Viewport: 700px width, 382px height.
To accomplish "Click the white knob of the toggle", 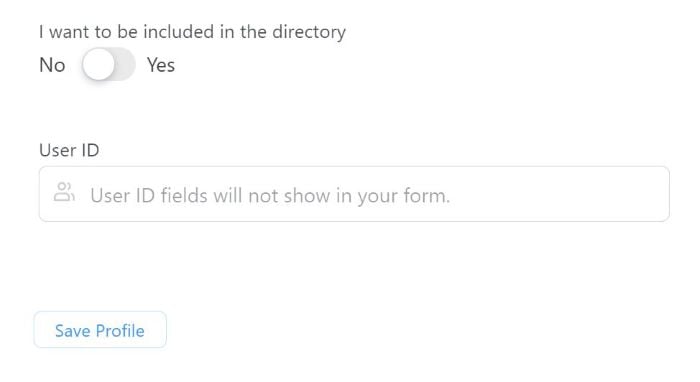I will tap(98, 65).
